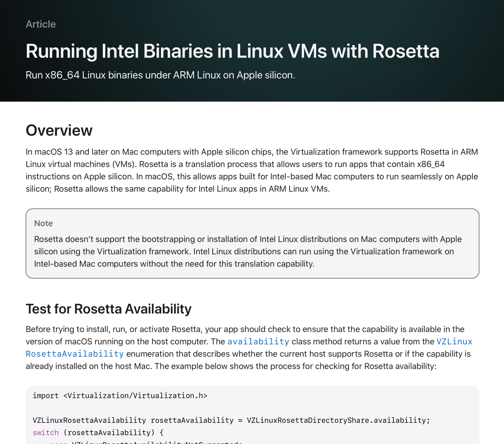
Task: Click the 'Article' label in the header
Action: (x=41, y=24)
